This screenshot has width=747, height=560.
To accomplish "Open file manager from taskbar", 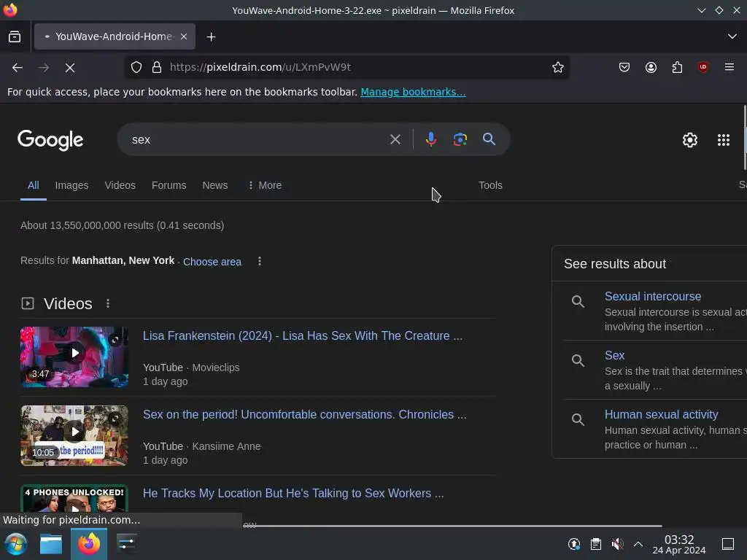I will pyautogui.click(x=51, y=544).
